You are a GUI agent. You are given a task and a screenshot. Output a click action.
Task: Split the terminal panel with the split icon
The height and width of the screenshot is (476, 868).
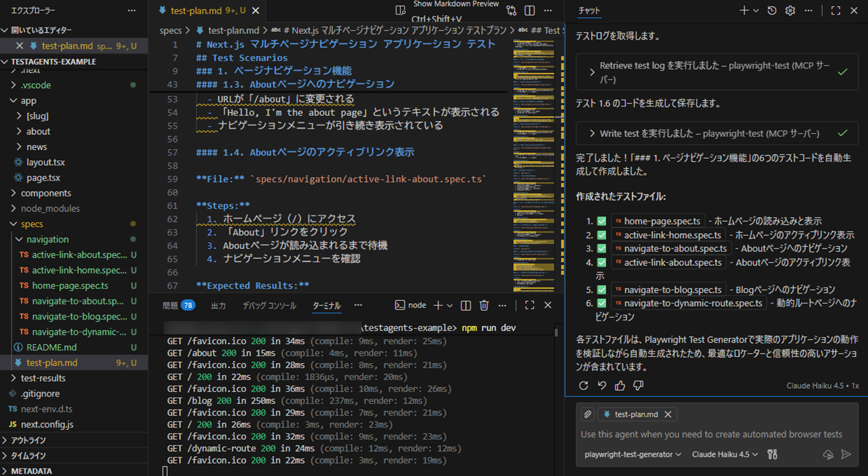coord(465,305)
